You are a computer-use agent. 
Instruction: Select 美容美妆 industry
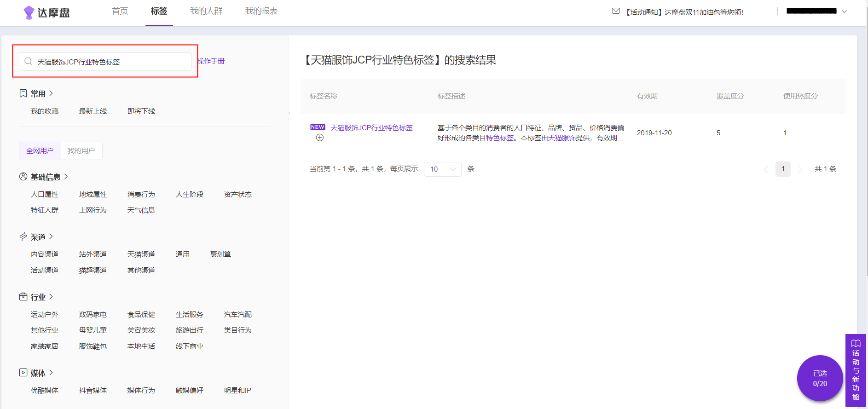141,330
